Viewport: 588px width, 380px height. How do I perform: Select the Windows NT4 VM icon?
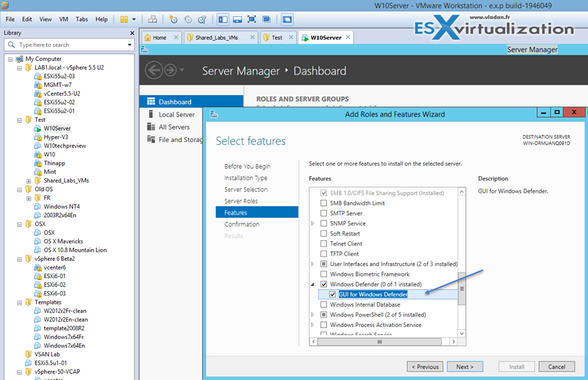click(x=37, y=207)
